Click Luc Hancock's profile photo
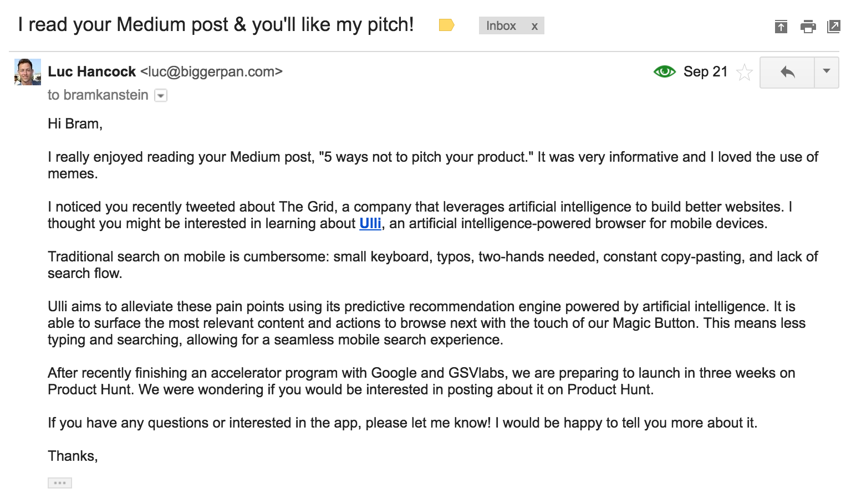 [x=28, y=72]
